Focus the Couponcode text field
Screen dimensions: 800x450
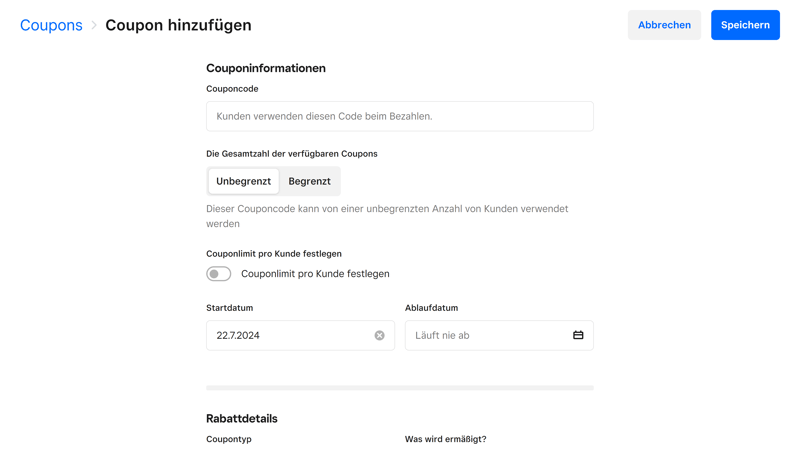pos(399,116)
